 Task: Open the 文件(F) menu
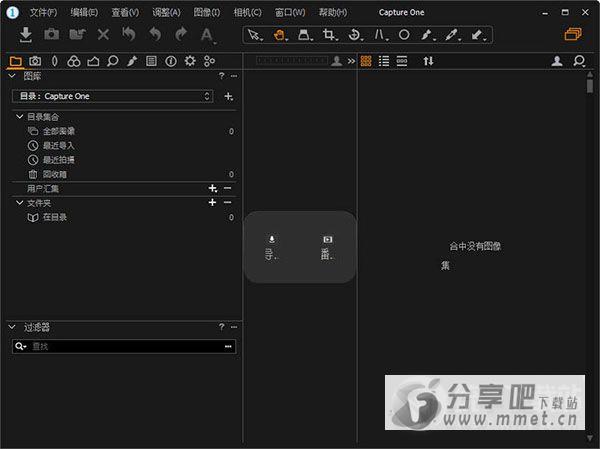[x=44, y=13]
